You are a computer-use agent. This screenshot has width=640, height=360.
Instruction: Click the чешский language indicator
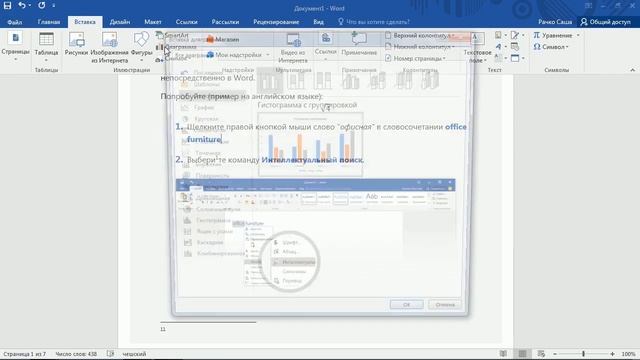(134, 354)
